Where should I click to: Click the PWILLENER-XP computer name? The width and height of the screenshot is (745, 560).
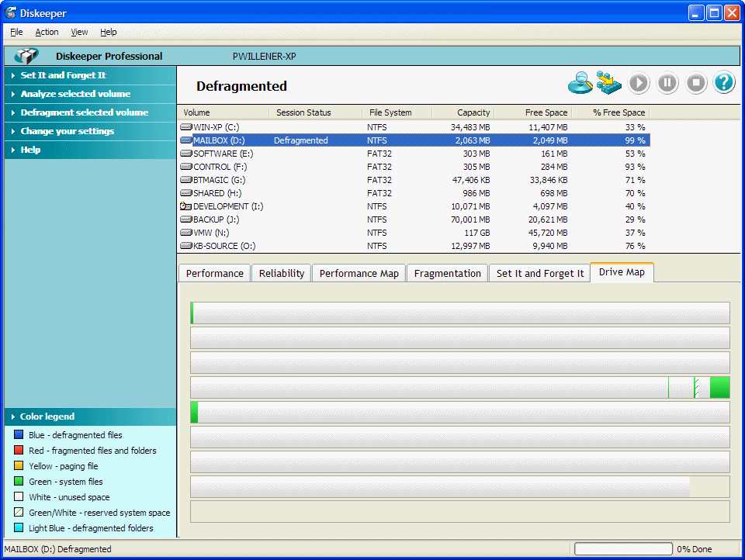pos(264,57)
